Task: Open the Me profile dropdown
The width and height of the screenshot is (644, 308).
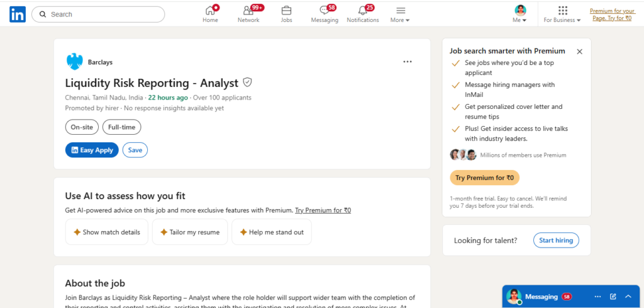Action: click(x=520, y=14)
